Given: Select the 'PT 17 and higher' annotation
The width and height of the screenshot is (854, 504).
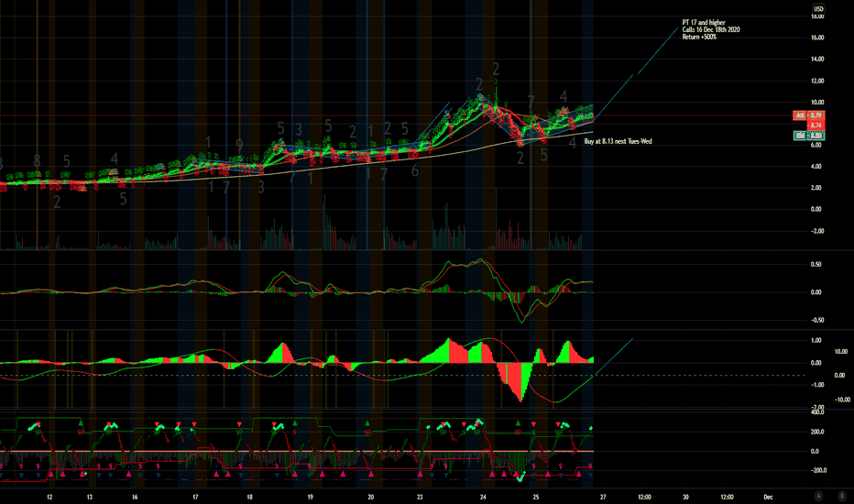Looking at the screenshot, I should click(x=704, y=23).
